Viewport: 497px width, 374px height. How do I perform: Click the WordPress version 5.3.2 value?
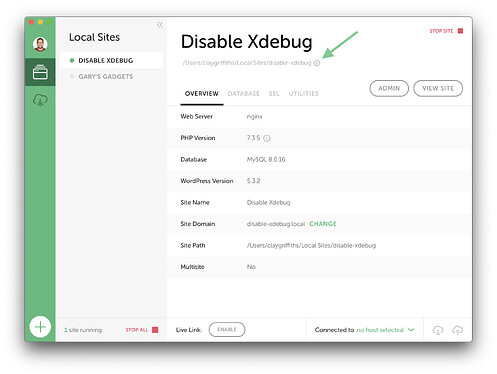coord(253,181)
